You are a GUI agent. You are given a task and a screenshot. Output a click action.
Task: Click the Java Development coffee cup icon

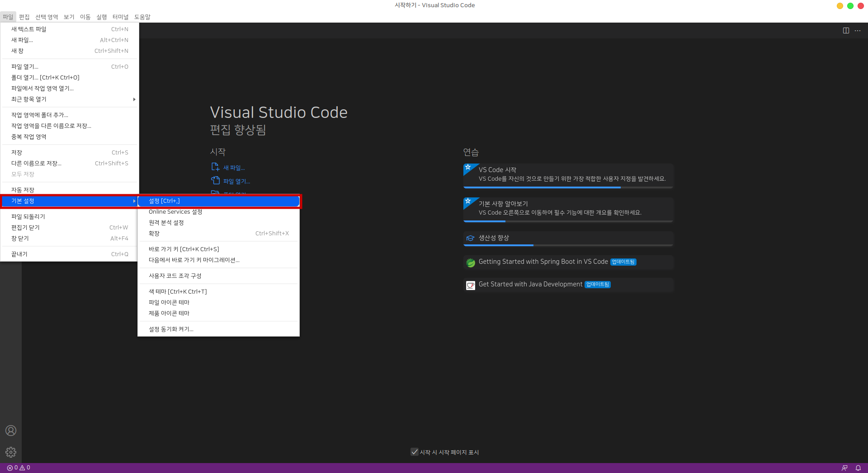(x=471, y=285)
